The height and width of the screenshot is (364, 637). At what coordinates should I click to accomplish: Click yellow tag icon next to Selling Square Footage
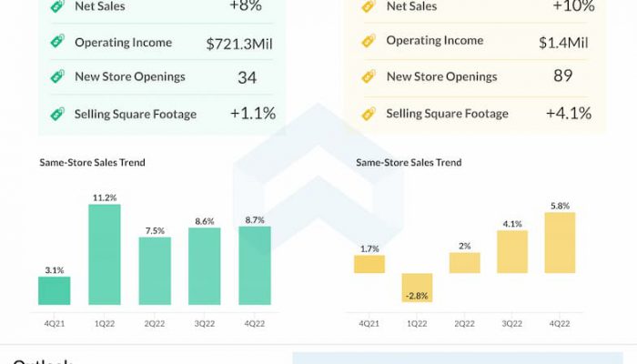pyautogui.click(x=369, y=114)
